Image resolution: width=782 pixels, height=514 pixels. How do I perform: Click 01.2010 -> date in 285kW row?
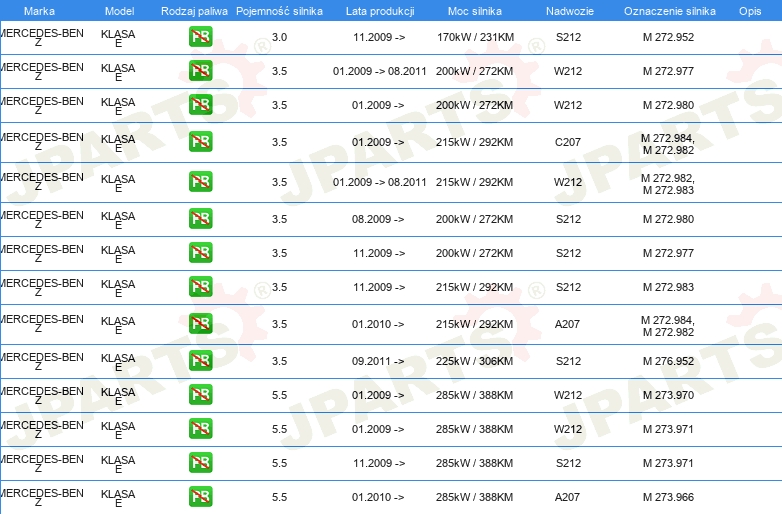tap(378, 497)
